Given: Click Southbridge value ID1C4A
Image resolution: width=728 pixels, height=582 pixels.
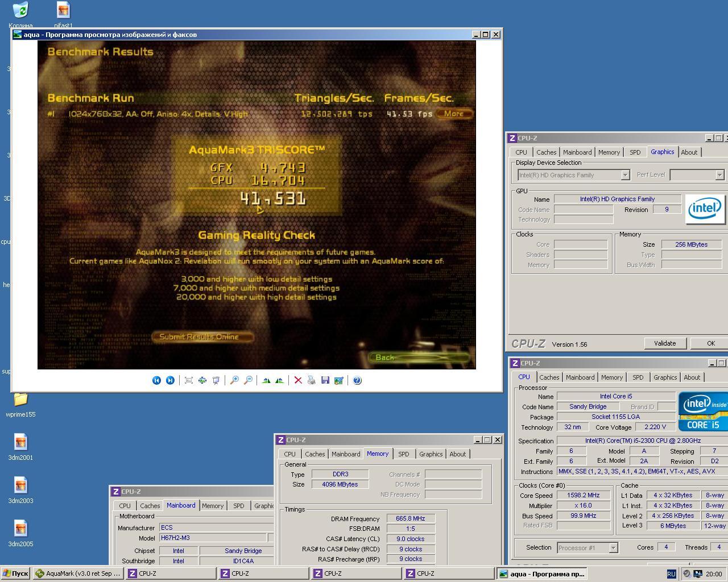Looking at the screenshot, I should [237, 561].
